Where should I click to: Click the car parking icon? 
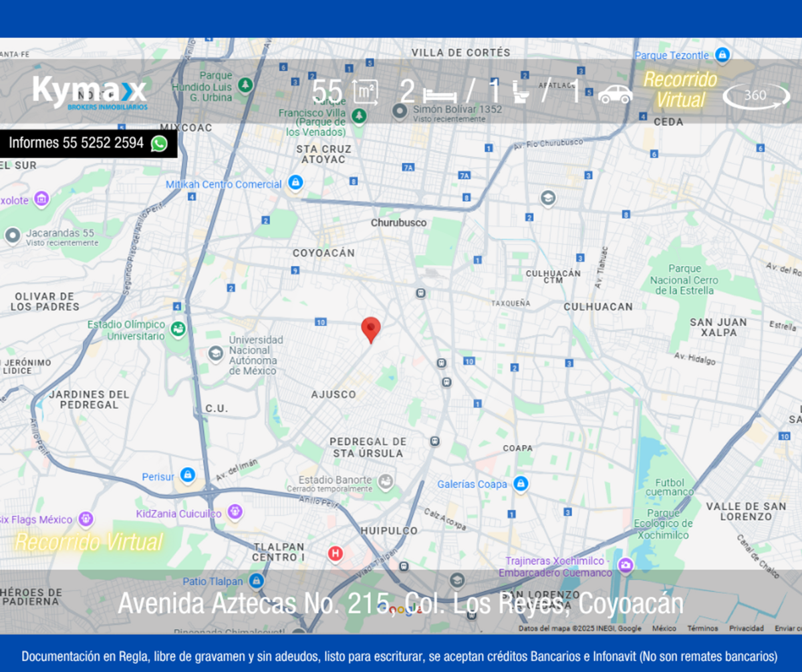[x=615, y=94]
